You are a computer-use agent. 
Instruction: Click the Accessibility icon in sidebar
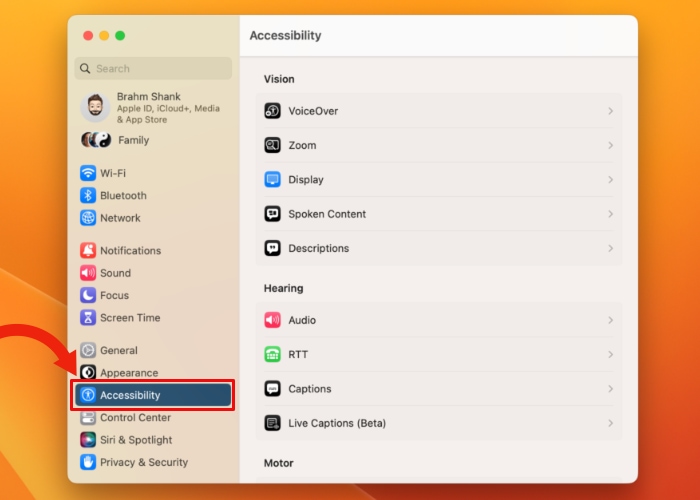pos(88,395)
